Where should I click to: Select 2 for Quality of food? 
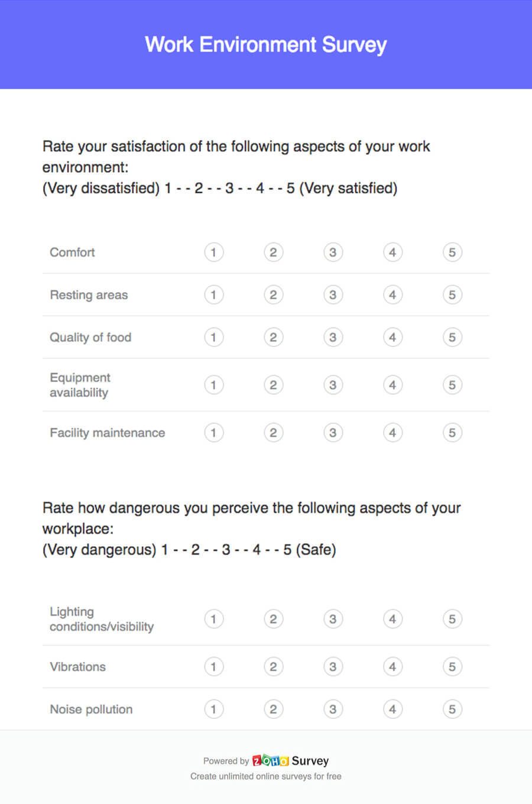pos(273,338)
